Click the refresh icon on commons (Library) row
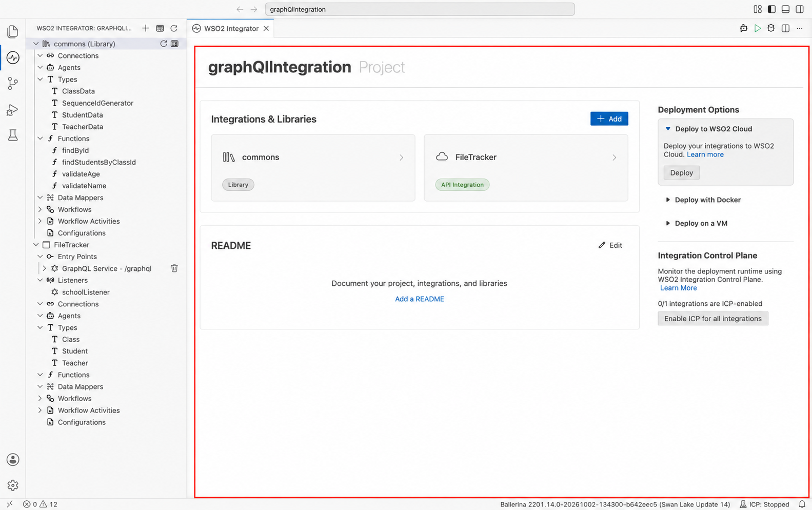 pyautogui.click(x=164, y=44)
